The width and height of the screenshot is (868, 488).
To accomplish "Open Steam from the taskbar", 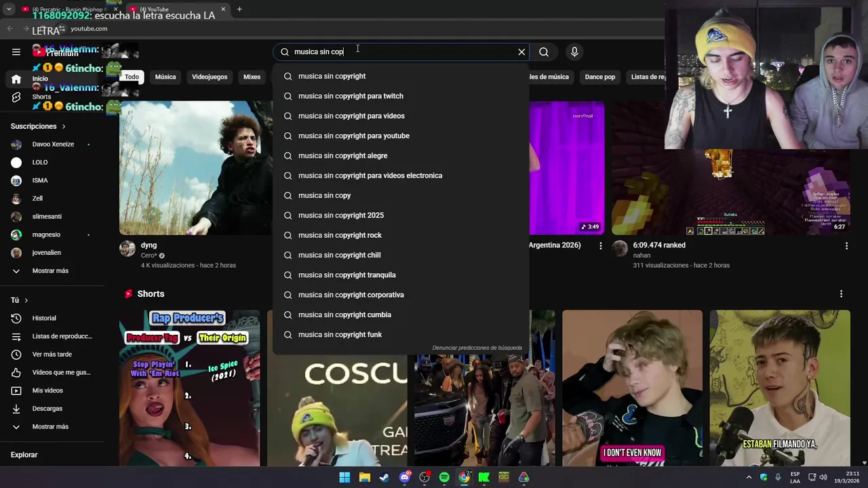I will click(x=384, y=477).
